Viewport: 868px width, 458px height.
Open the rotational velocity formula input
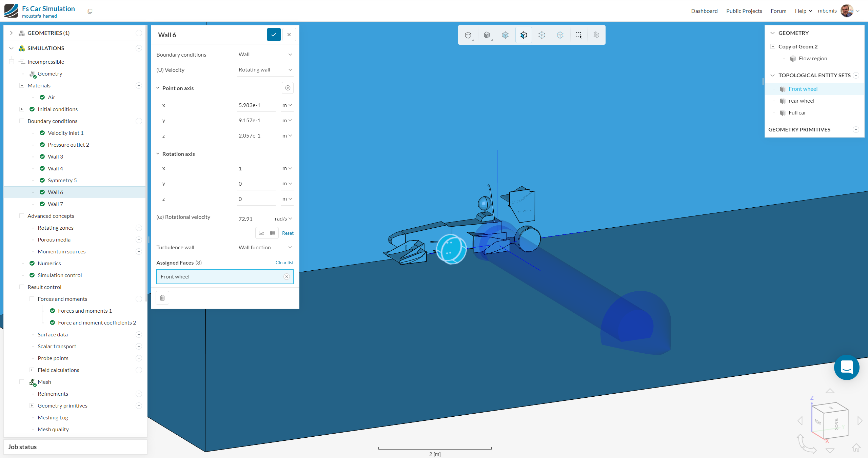click(x=261, y=233)
